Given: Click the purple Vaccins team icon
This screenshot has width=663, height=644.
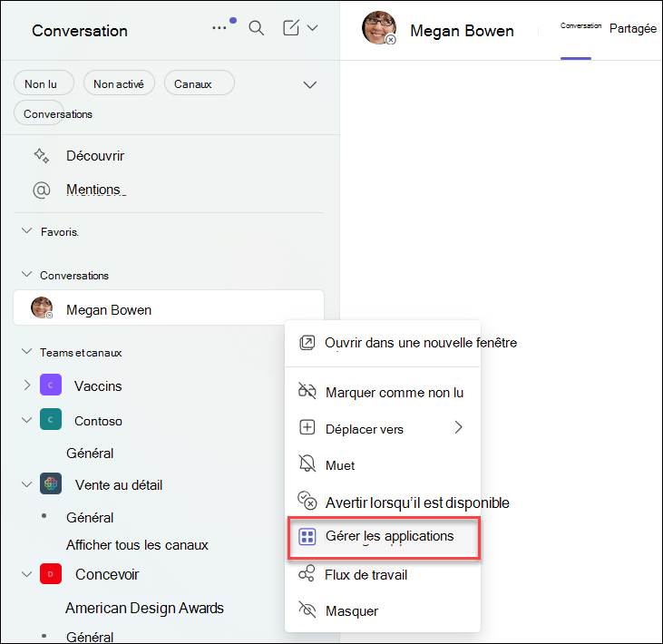Looking at the screenshot, I should [51, 385].
